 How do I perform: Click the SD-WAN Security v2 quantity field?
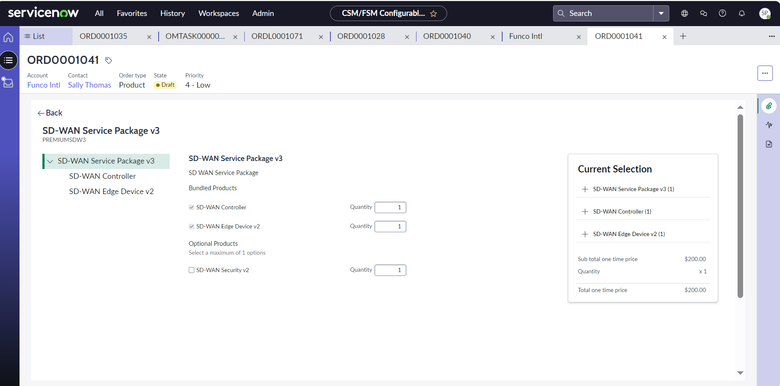tap(390, 270)
